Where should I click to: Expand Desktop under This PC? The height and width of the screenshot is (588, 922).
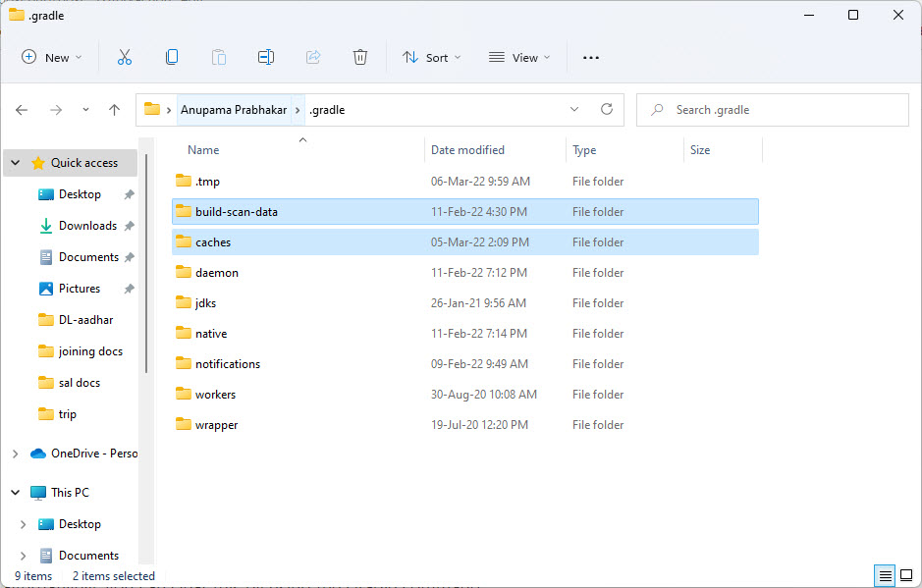pos(23,524)
